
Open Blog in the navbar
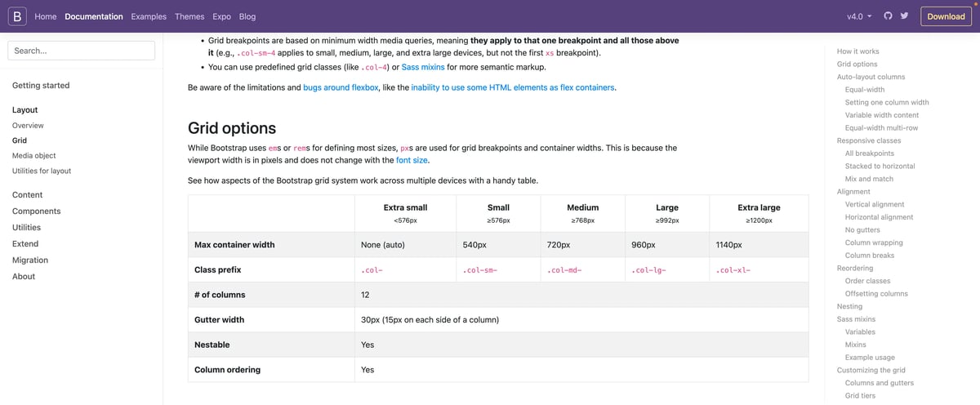(x=247, y=16)
